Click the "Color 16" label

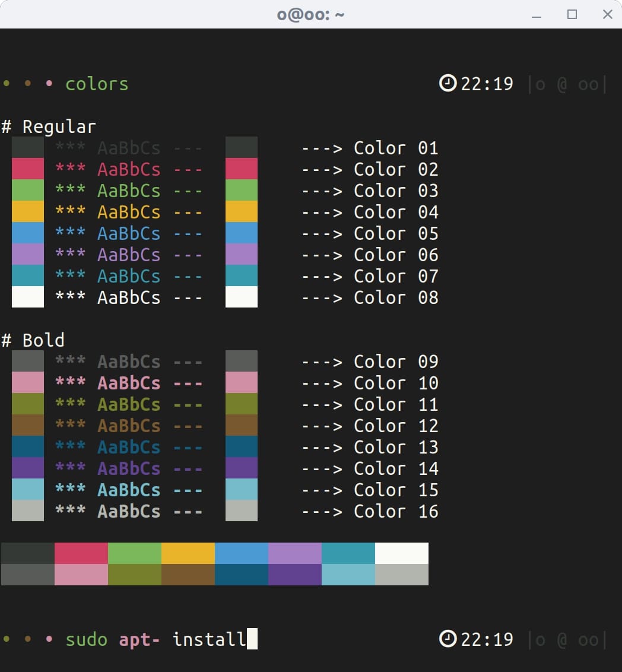tap(396, 511)
